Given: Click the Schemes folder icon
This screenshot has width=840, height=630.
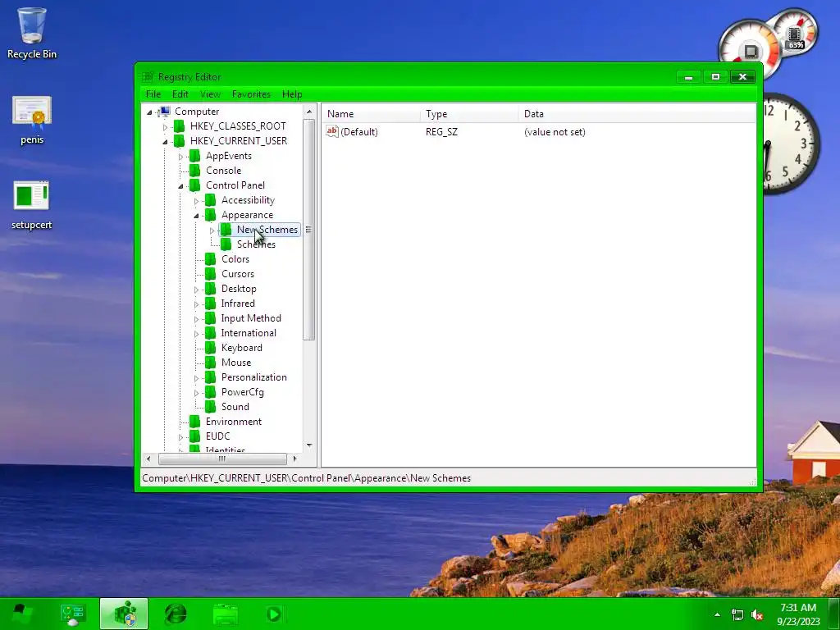Looking at the screenshot, I should (x=226, y=244).
